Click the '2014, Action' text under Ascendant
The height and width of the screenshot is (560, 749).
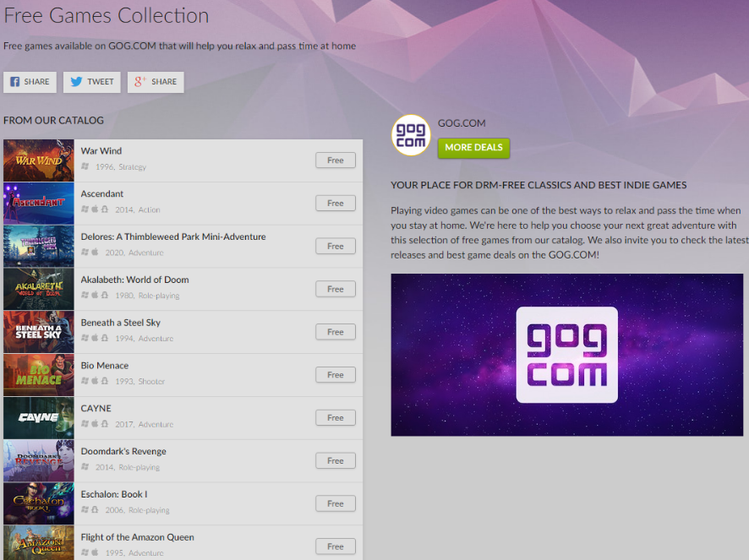[x=138, y=210]
